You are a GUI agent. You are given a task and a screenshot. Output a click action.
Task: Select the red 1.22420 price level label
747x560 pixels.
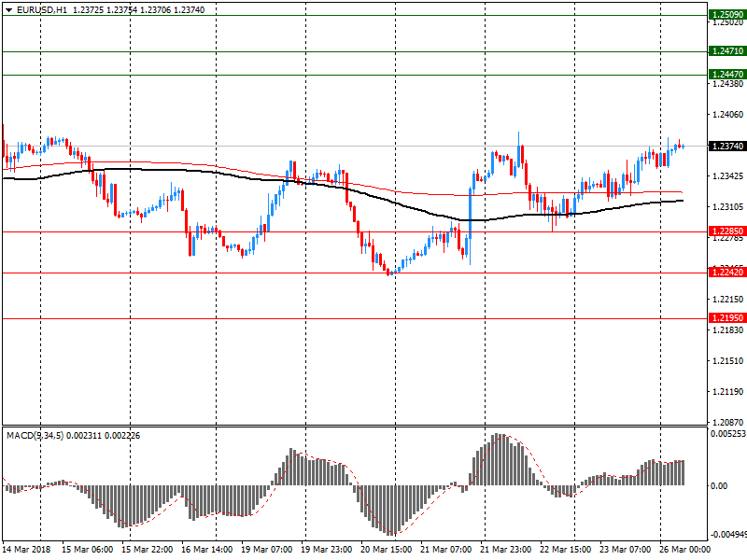pyautogui.click(x=726, y=272)
